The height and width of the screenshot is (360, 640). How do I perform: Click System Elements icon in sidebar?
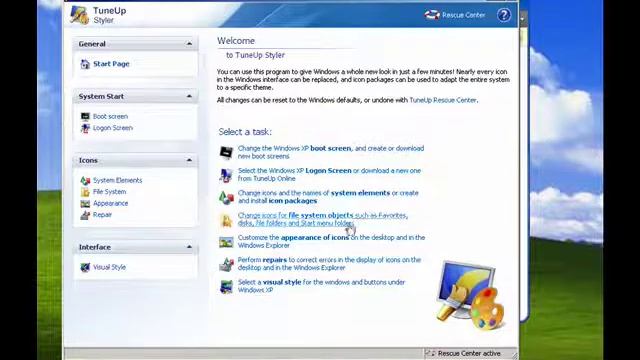[85, 180]
